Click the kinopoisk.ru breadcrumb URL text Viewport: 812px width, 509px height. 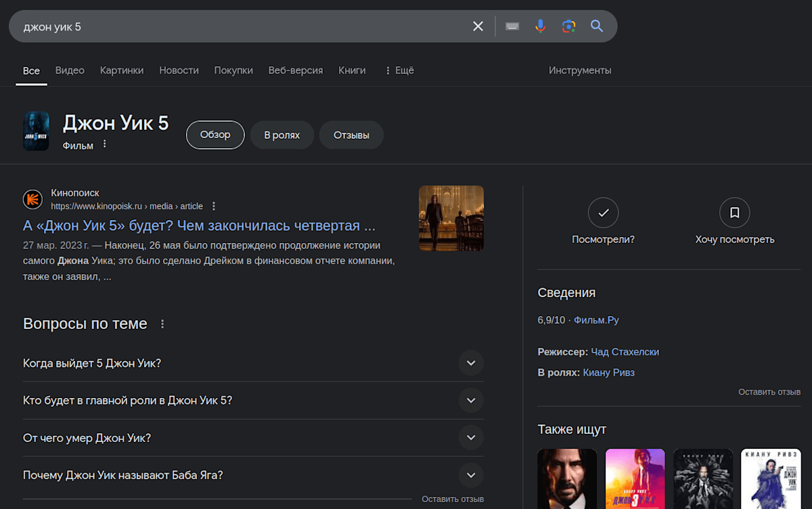(x=127, y=206)
